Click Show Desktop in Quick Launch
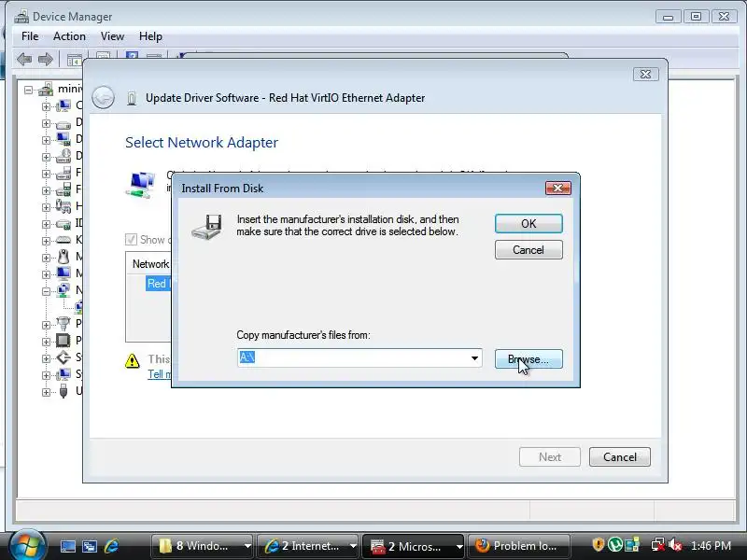The image size is (747, 560). (x=67, y=546)
